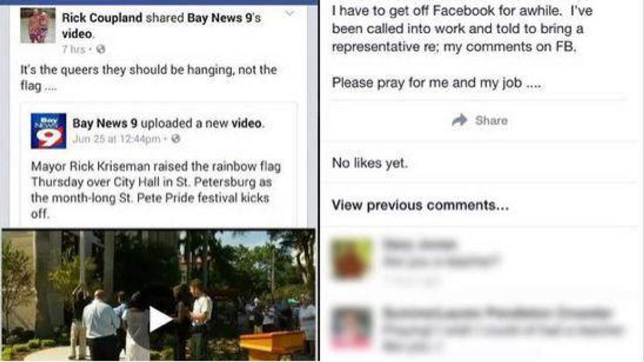Viewport: 644px width, 362px height.
Task: Open the Rick Coupland profile name link
Action: [102, 18]
